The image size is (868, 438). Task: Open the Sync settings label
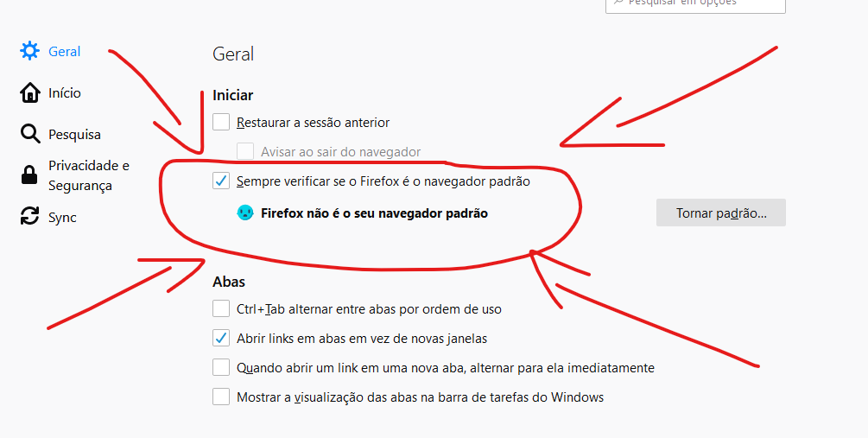pos(62,218)
